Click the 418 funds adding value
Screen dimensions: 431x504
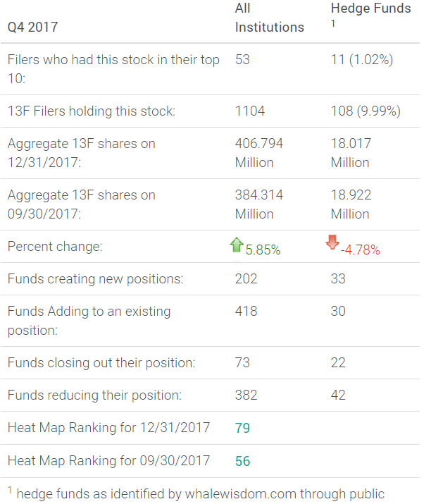(246, 311)
